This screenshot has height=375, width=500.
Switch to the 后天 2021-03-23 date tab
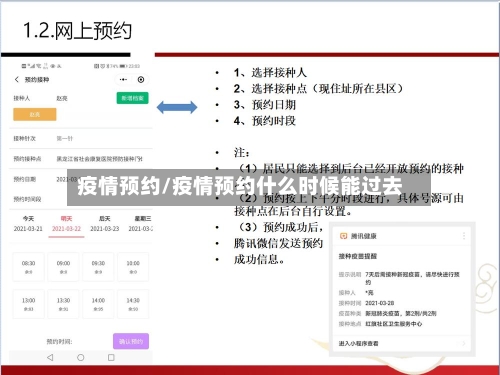[x=105, y=224]
